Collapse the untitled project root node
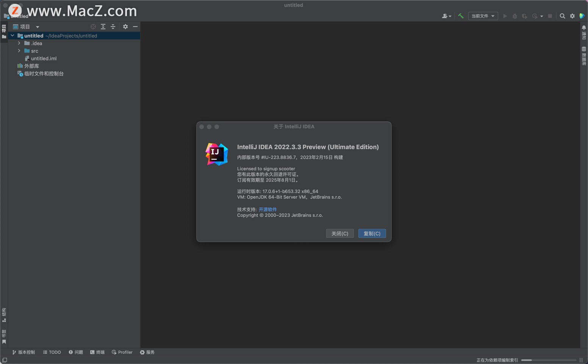 (13, 36)
